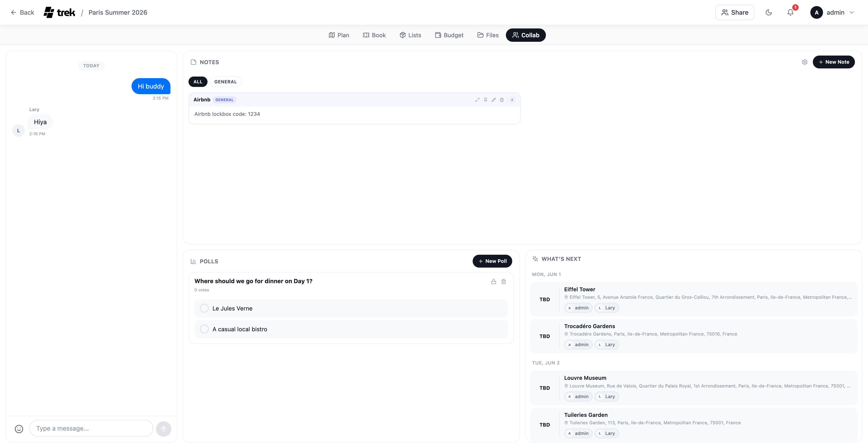Delete the Airbnb note

[x=502, y=100]
